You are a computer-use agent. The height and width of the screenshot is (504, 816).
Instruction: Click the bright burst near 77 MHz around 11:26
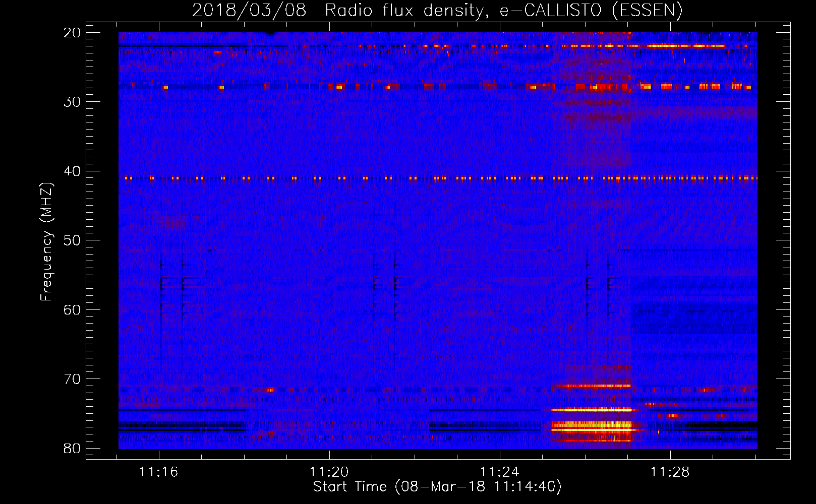pos(592,427)
